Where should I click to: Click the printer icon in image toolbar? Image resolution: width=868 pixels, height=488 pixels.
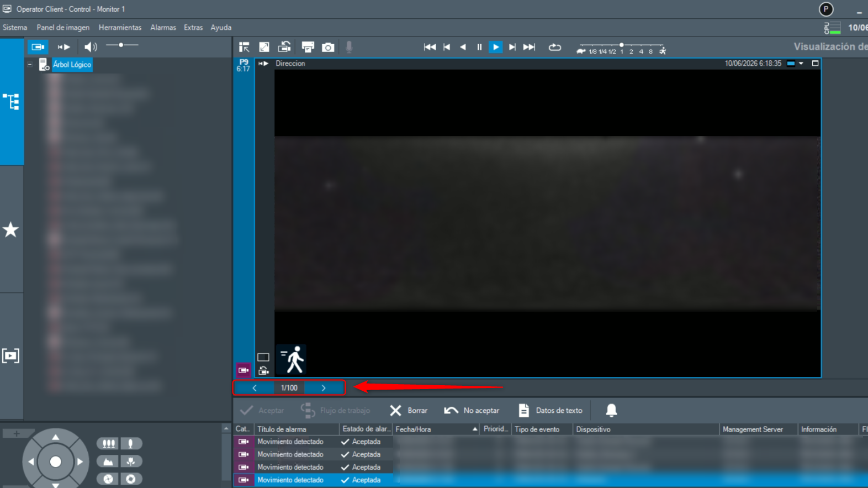(x=308, y=48)
